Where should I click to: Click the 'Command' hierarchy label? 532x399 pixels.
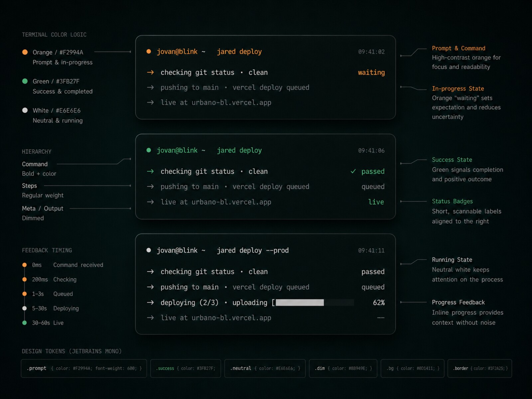[x=35, y=164]
